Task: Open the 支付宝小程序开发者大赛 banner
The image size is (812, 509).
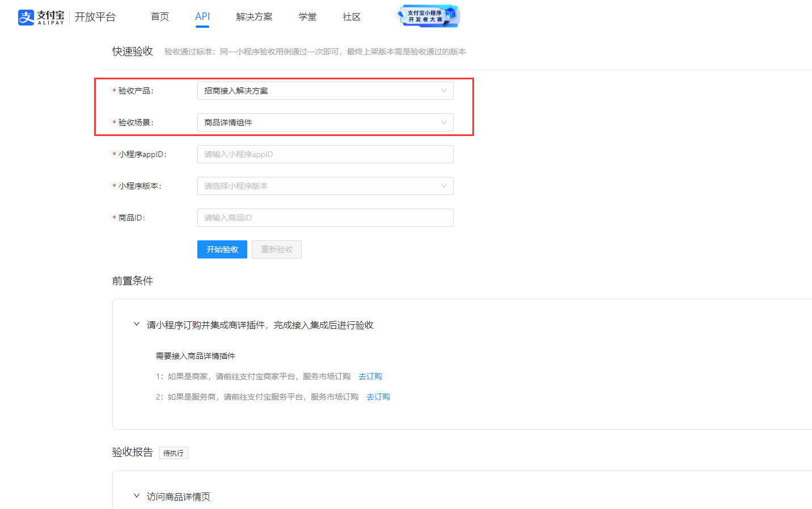Action: point(428,16)
